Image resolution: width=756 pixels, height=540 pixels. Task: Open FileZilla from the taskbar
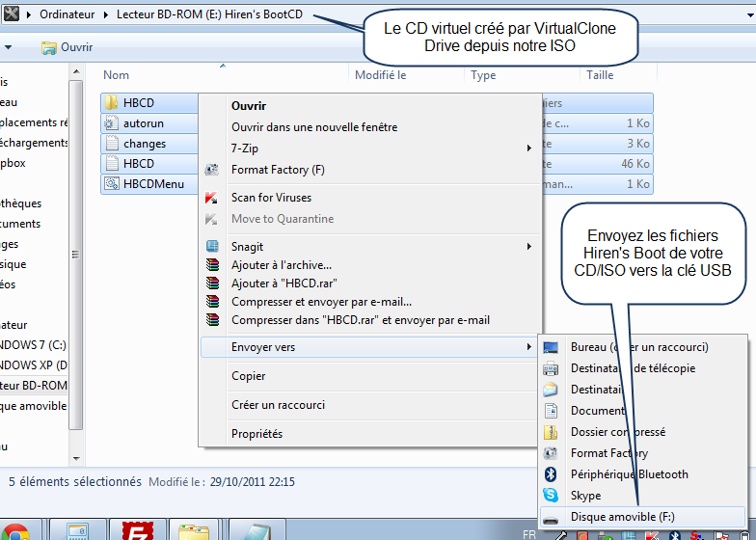[137, 530]
